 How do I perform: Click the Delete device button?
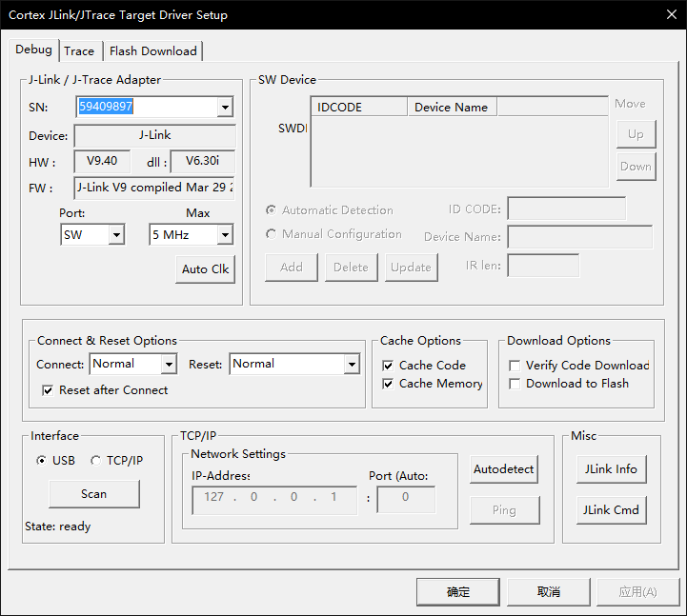pyautogui.click(x=351, y=268)
